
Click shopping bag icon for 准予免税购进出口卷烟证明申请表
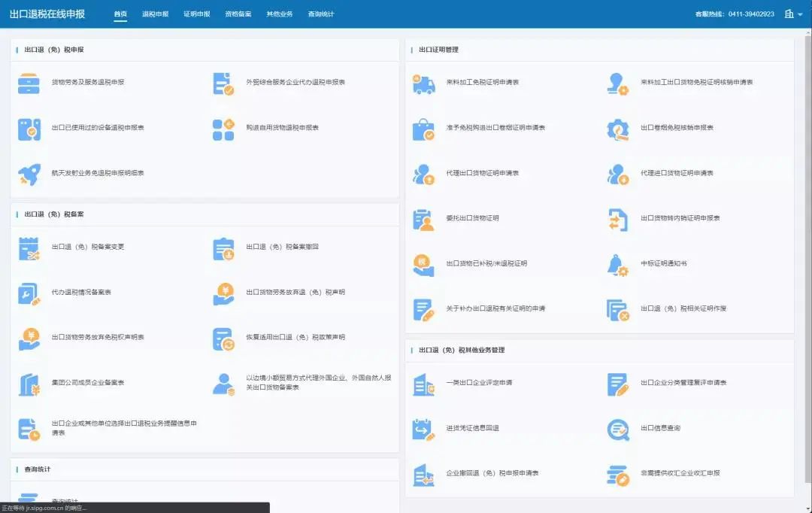point(423,129)
